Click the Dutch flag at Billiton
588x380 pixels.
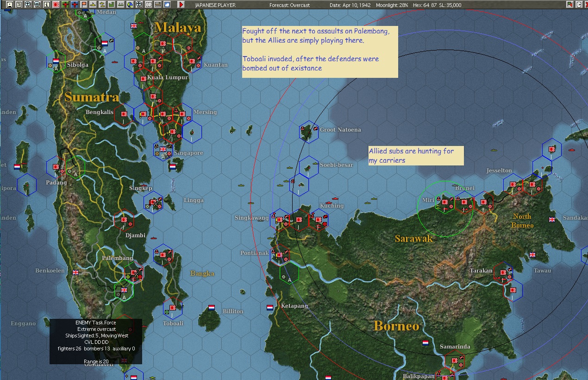212,307
